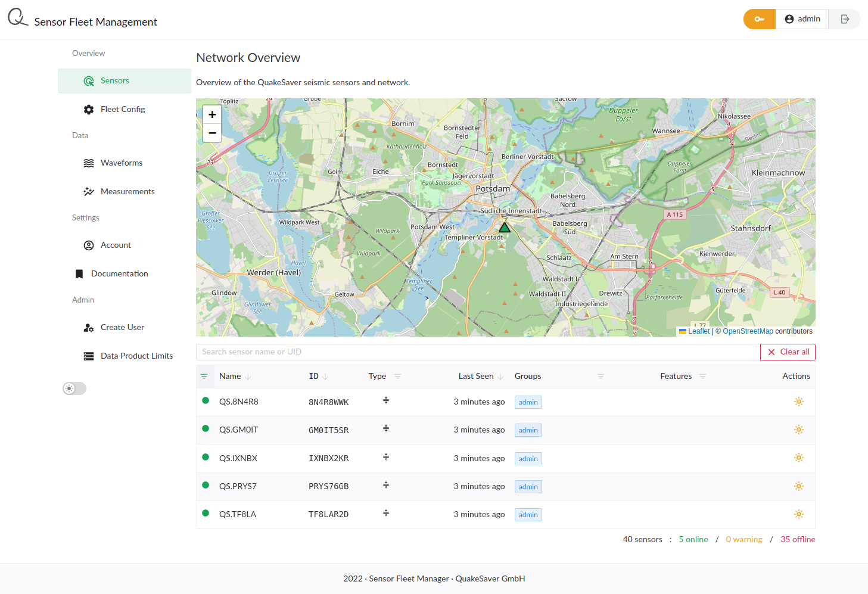
Task: Open the Groups column filter
Action: [601, 376]
